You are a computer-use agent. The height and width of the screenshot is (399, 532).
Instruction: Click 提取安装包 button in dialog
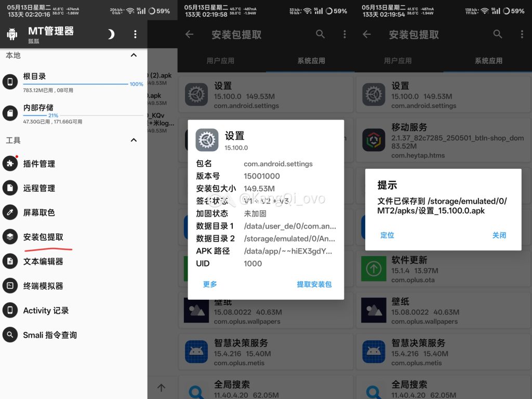314,284
